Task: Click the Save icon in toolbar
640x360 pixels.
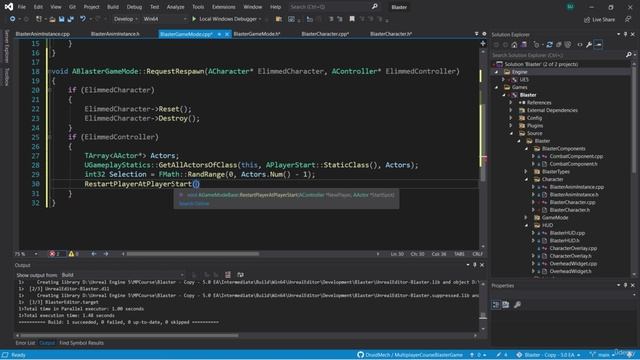Action: (61, 19)
